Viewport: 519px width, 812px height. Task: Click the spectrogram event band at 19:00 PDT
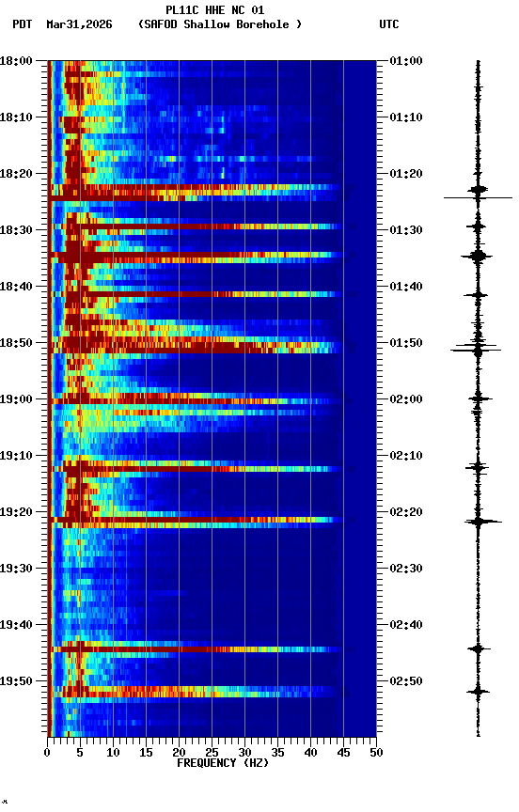pos(196,399)
